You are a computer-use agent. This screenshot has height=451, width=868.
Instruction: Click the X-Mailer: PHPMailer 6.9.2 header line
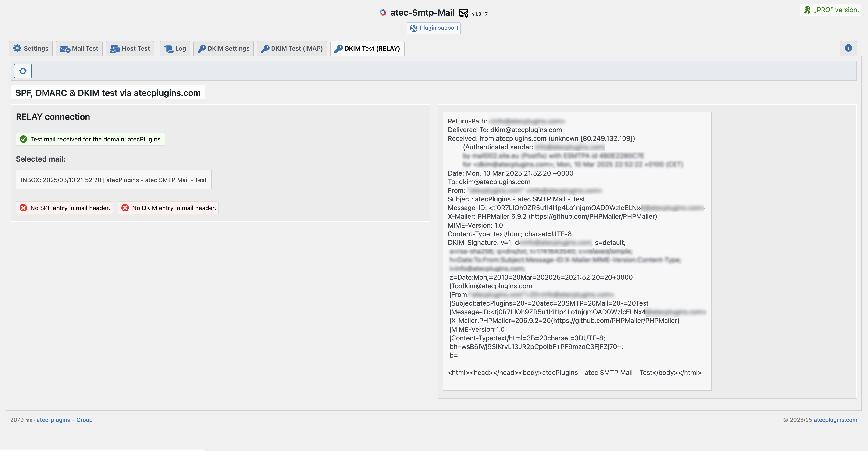click(552, 217)
